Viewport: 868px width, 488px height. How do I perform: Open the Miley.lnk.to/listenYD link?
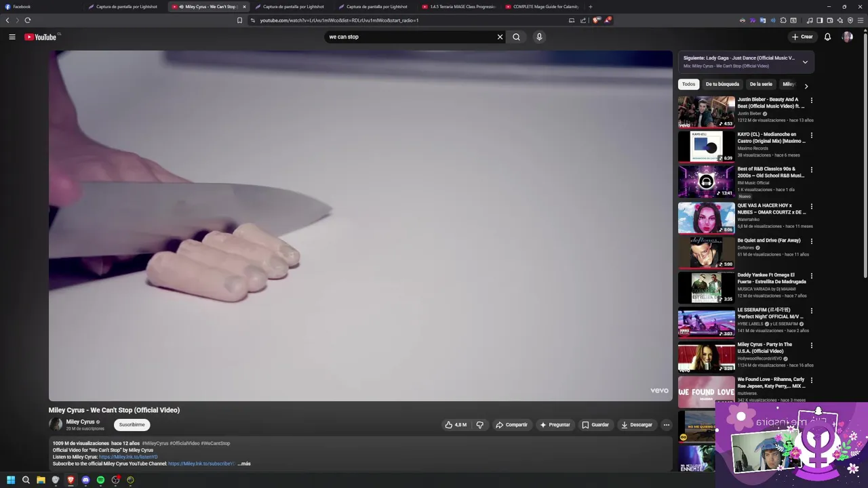click(x=128, y=457)
